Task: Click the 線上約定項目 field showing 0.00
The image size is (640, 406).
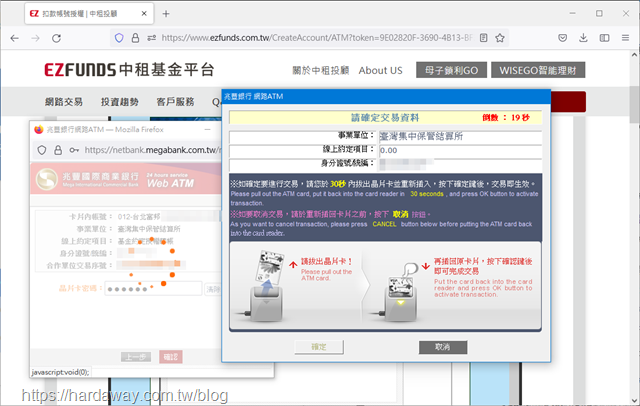Action: (x=460, y=151)
